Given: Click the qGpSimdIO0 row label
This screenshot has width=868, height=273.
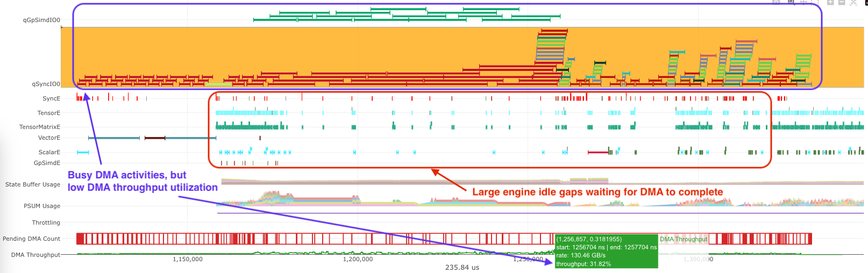Looking at the screenshot, I should click(41, 20).
